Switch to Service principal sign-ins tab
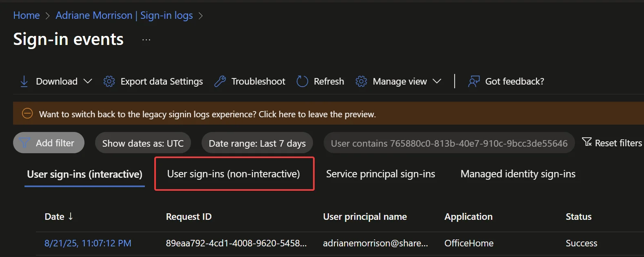The height and width of the screenshot is (257, 644). pos(380,174)
